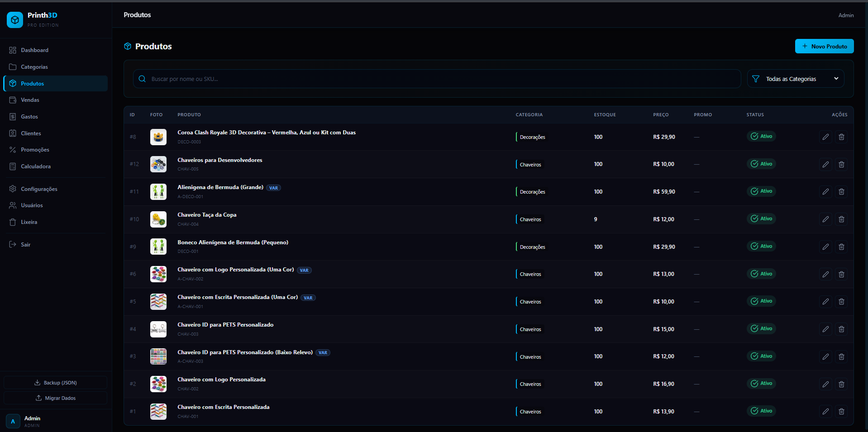Screen dimensions: 868x432
Task: Open Configurações page
Action: pyautogui.click(x=56, y=189)
